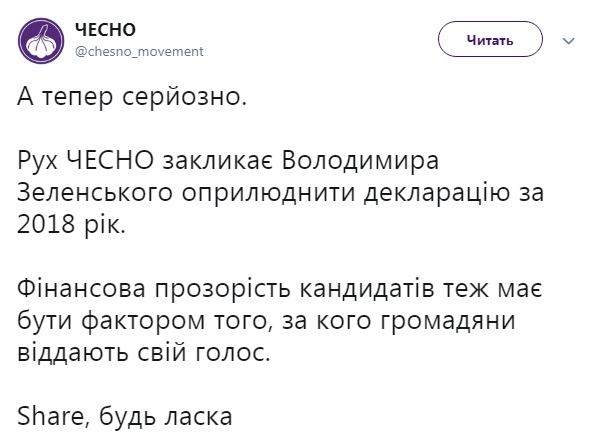
Task: Click the word 'Фінансова' in the tweet
Action: pyautogui.click(x=81, y=289)
